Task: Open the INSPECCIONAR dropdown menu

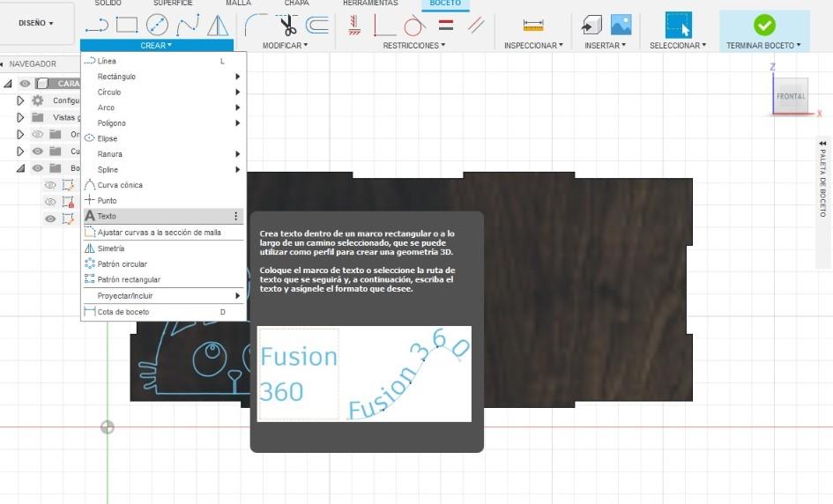Action: (533, 46)
